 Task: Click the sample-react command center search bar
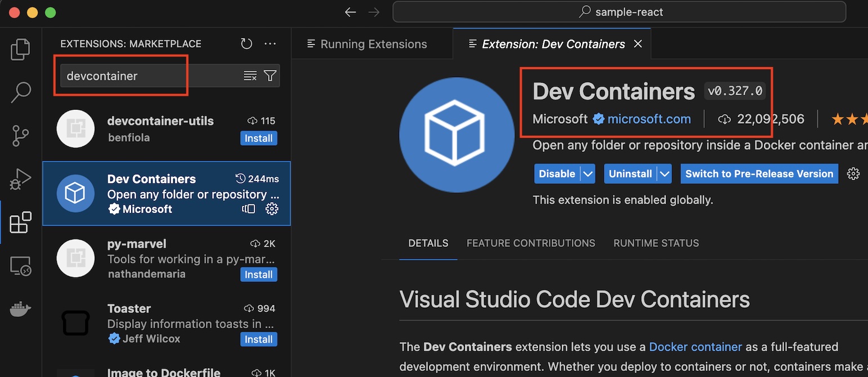pyautogui.click(x=619, y=12)
